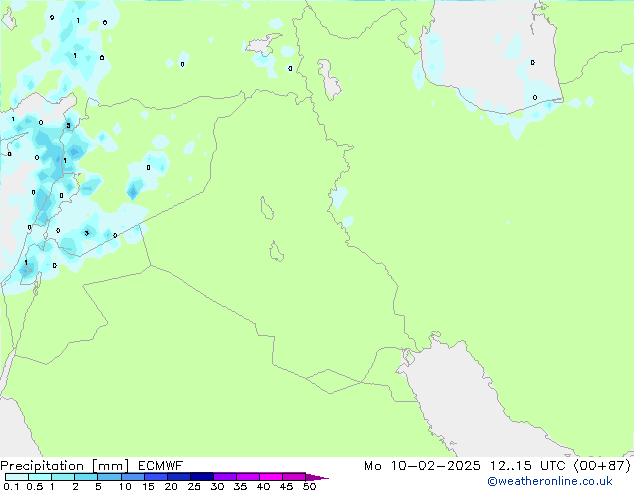Click the "(00+87)" forecast offset text
Image resolution: width=634 pixels, height=490 pixels.
coord(602,466)
